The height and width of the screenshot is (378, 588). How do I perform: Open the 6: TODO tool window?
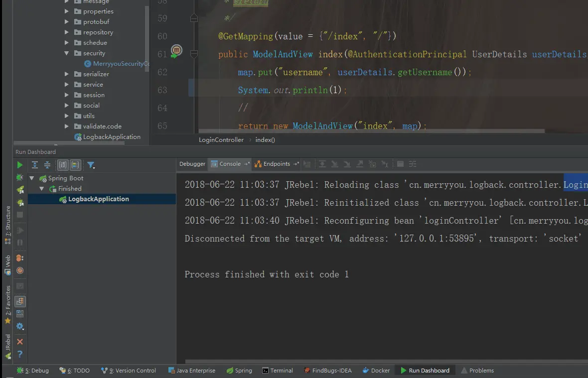pos(75,371)
